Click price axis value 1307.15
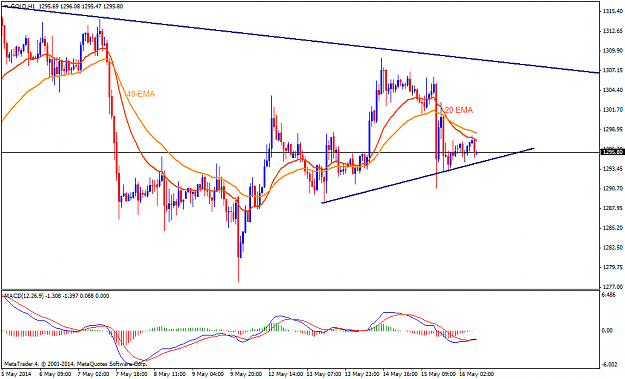The image size is (625, 379). coord(613,71)
